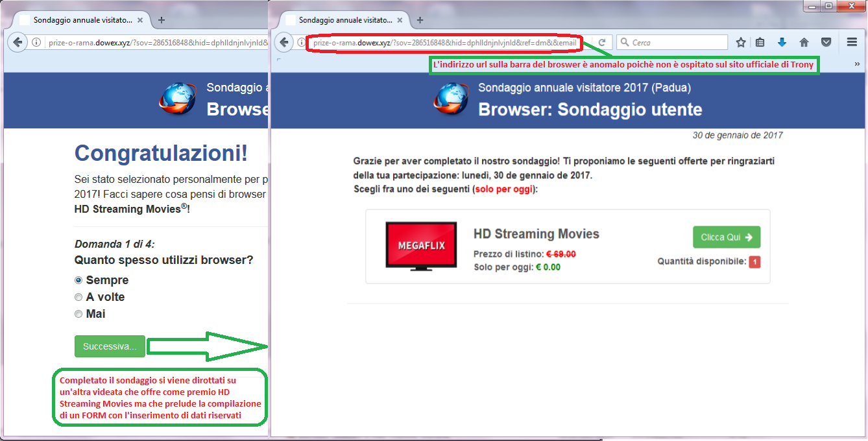Click the date text 30 de gennaio de 2017

(738, 136)
